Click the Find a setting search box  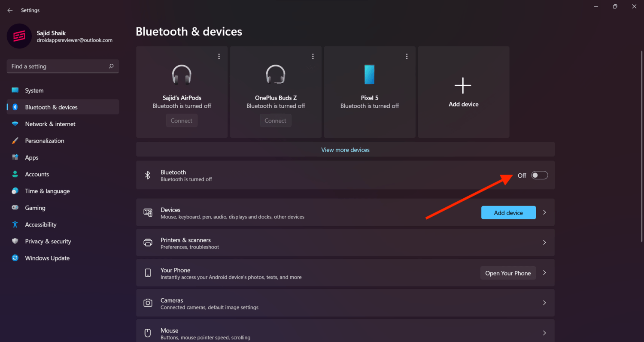pos(63,66)
